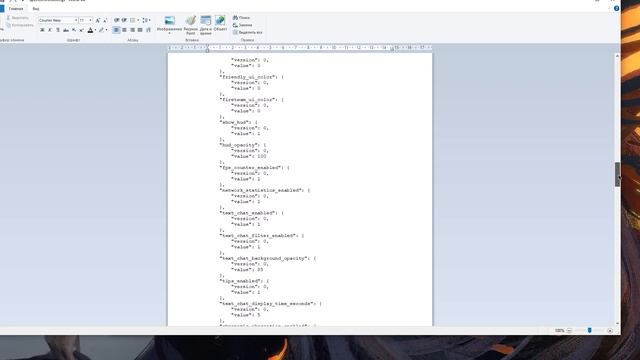Click the "value": 100 line

249,156
